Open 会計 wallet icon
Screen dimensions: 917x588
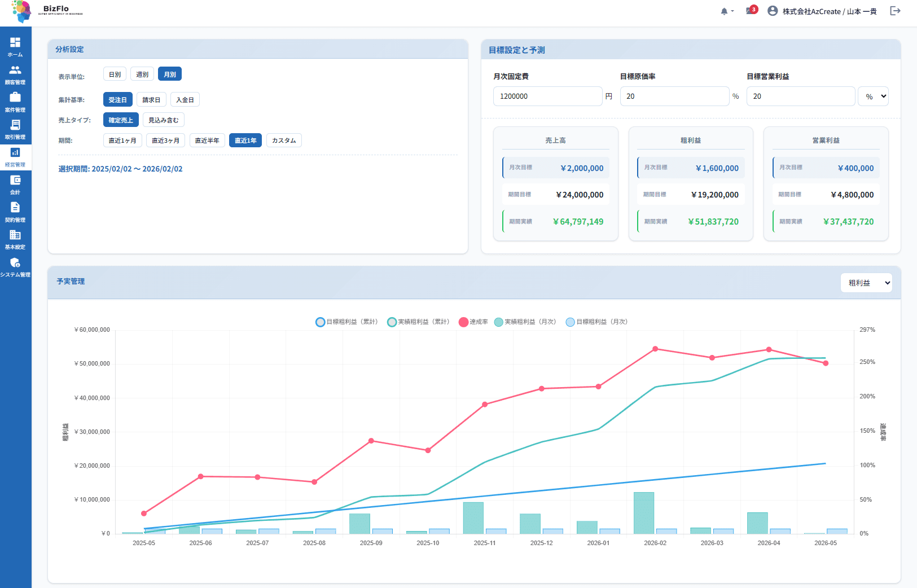coord(15,180)
